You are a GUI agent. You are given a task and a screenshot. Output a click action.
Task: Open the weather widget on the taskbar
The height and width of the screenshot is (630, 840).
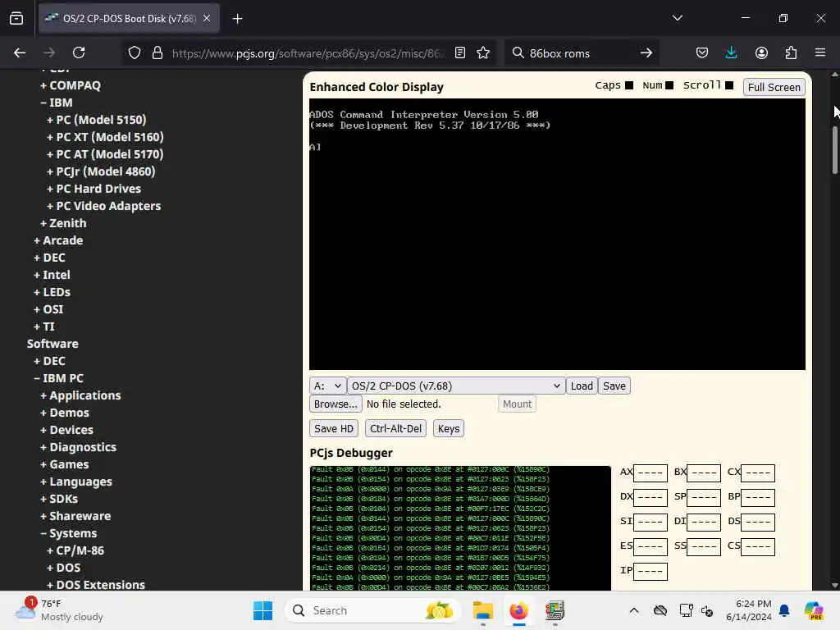click(x=60, y=610)
